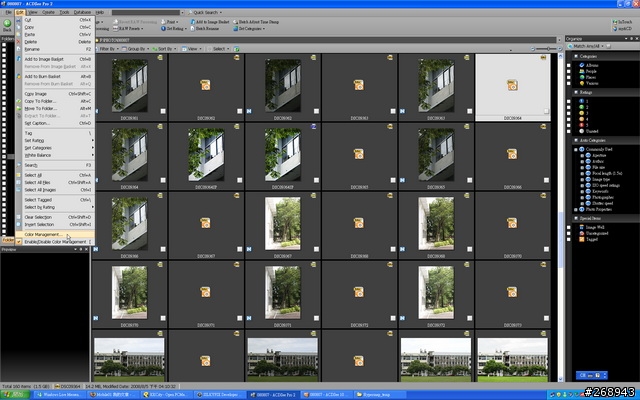
Task: Click the Places category icon
Action: [582, 77]
